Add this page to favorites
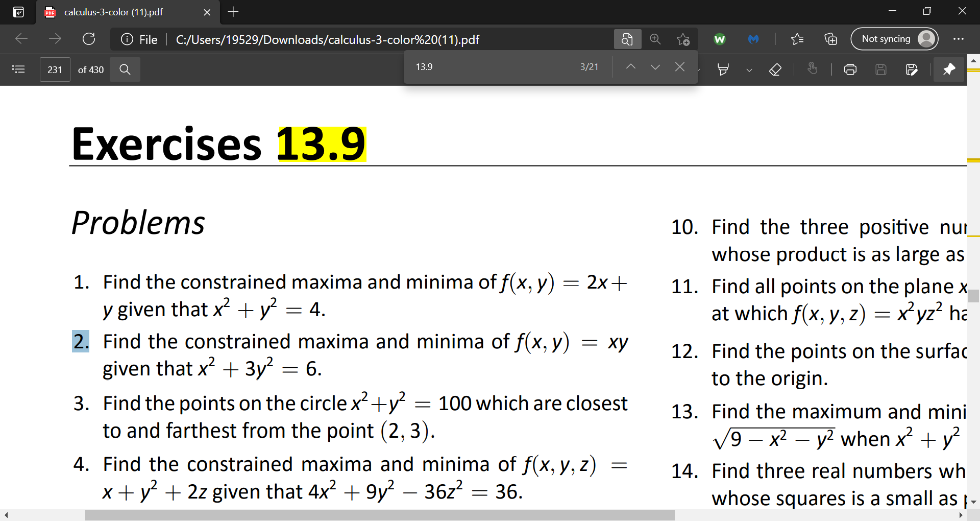 tap(683, 39)
